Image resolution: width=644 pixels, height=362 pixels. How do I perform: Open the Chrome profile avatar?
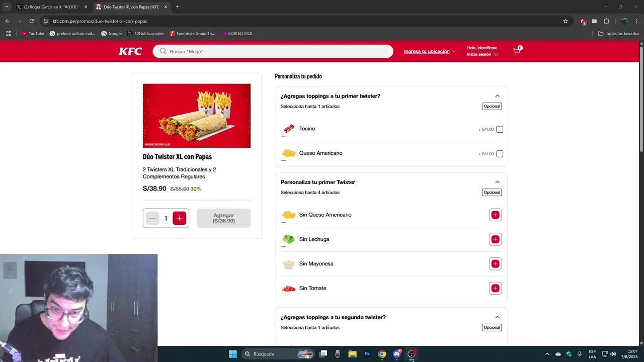click(624, 21)
